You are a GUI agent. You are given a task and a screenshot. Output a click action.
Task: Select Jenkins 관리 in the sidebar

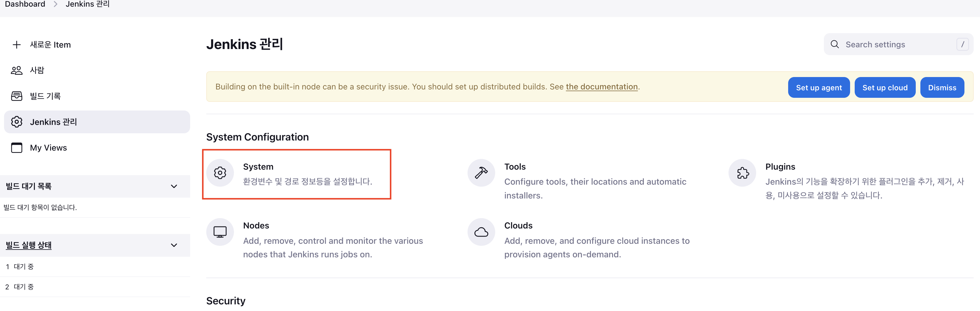97,122
